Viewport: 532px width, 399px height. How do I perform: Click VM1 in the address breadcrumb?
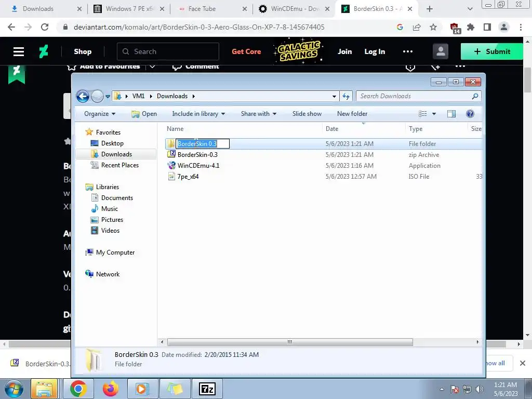(x=138, y=96)
